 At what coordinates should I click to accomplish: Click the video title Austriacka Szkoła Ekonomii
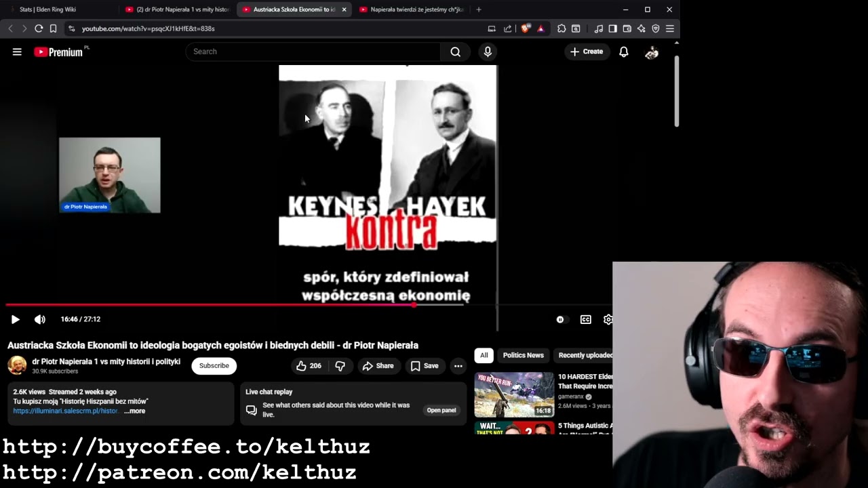click(213, 346)
